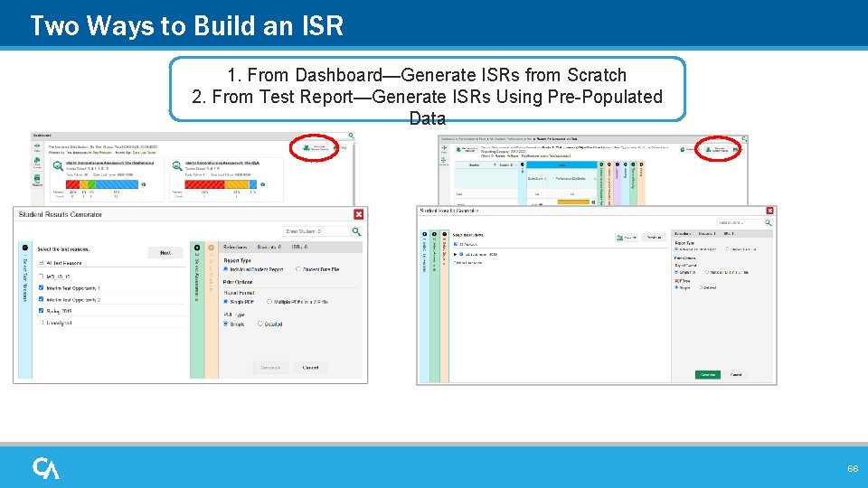Open the magnifier icon on the Mathematics card

(58, 165)
